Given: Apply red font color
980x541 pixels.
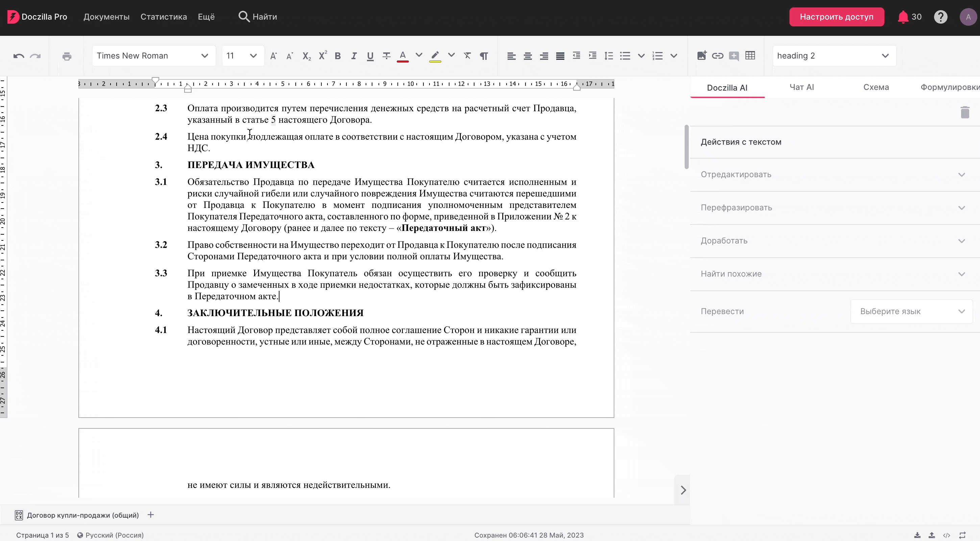Looking at the screenshot, I should click(x=402, y=56).
